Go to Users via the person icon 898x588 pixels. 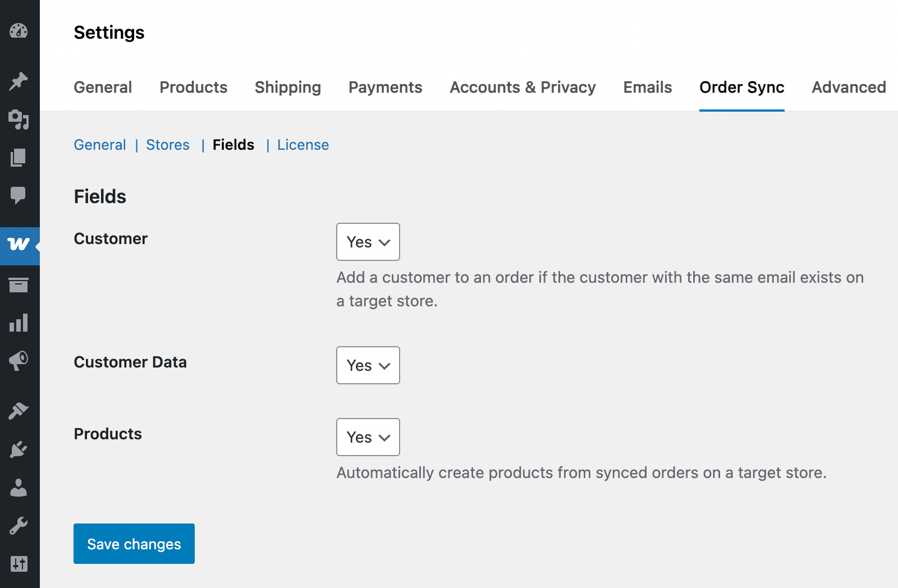[19, 488]
